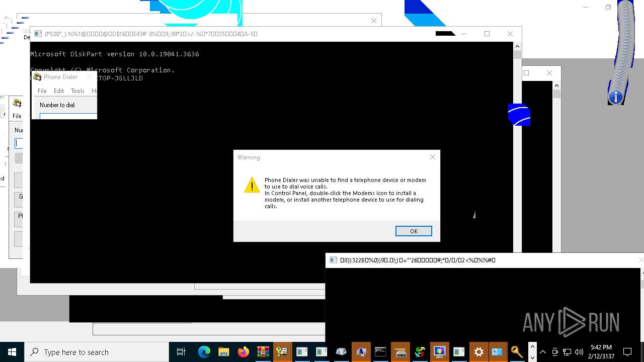Open the Settings gear app on taskbar
This screenshot has width=644, height=362.
tap(478, 352)
